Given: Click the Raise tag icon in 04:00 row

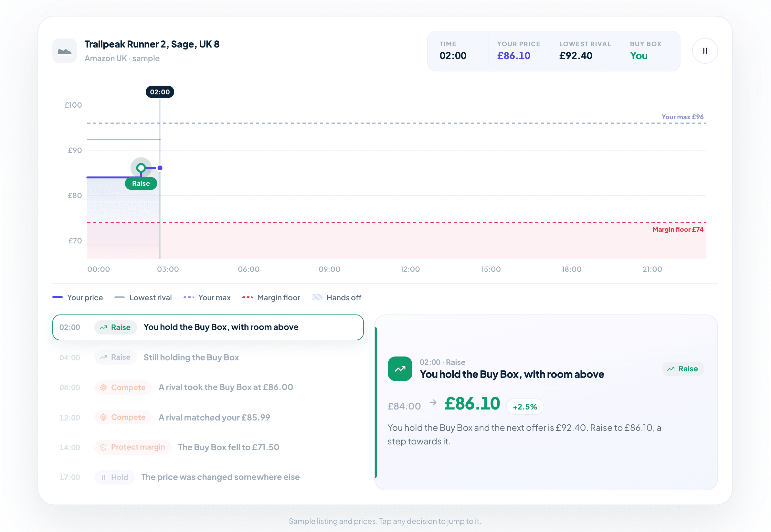Looking at the screenshot, I should click(x=104, y=357).
